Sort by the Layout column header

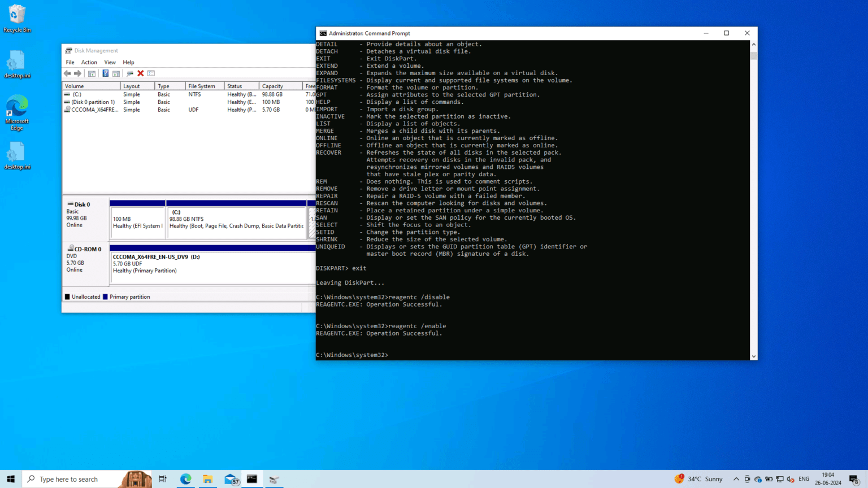pos(137,86)
